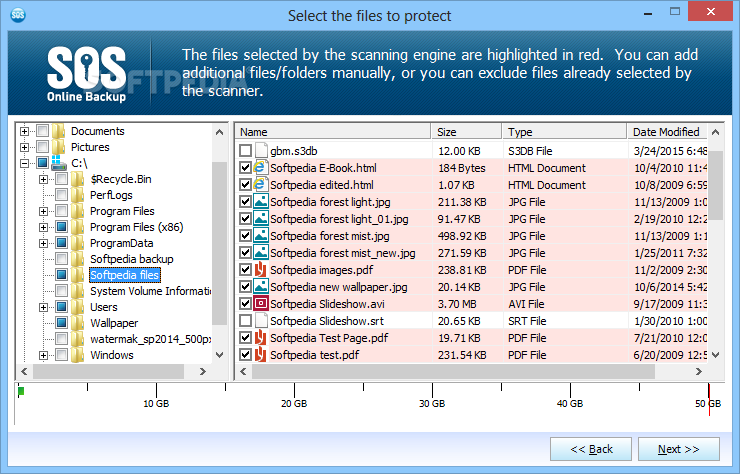Screen dimensions: 740x474
Task: Toggle the Documents folder checkbox
Action: 42,131
